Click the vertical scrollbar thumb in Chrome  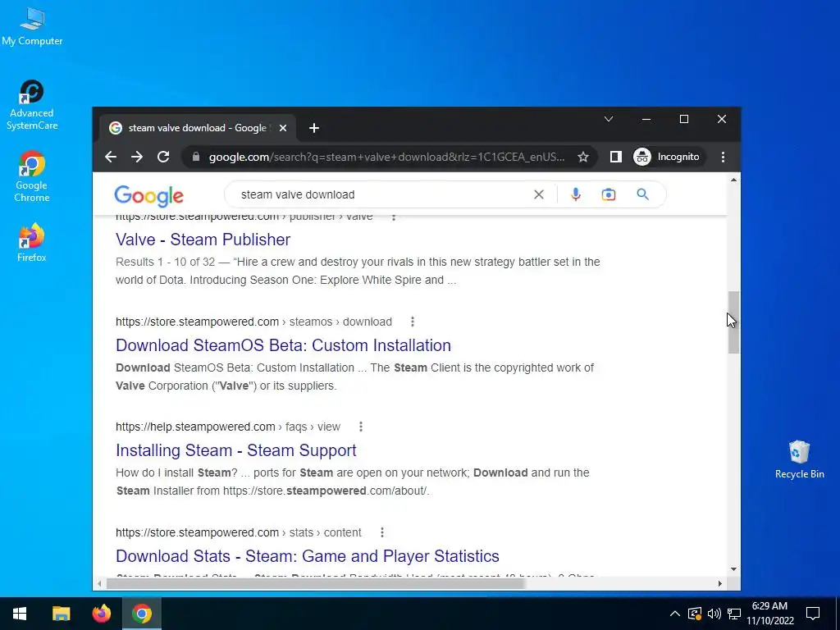pos(733,322)
